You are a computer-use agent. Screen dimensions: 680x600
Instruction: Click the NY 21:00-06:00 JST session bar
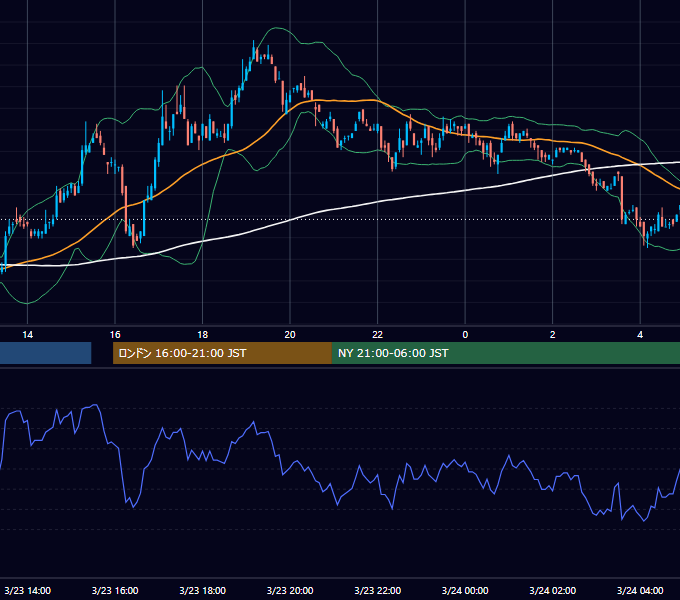[x=506, y=353]
